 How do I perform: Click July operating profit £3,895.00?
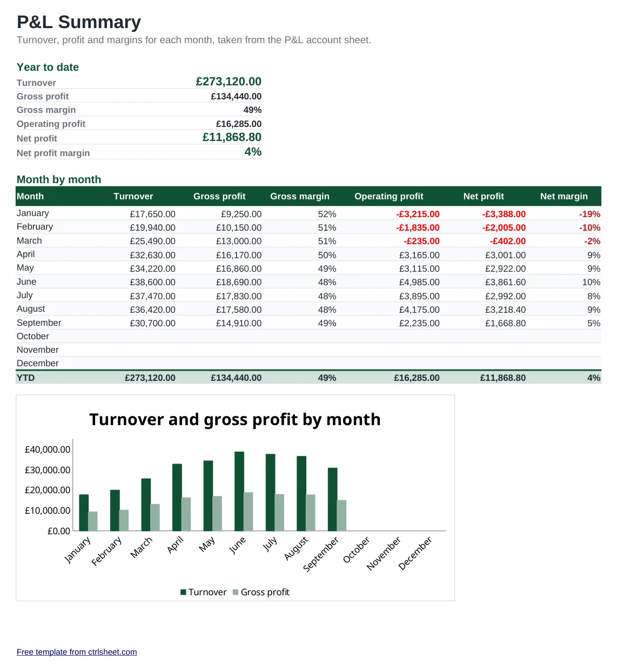(x=419, y=296)
